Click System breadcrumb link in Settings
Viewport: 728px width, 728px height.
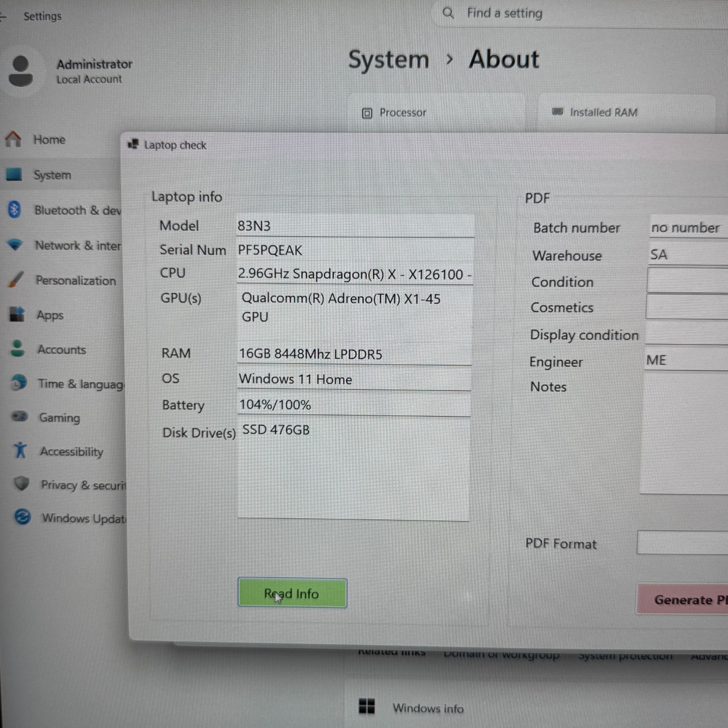[389, 60]
